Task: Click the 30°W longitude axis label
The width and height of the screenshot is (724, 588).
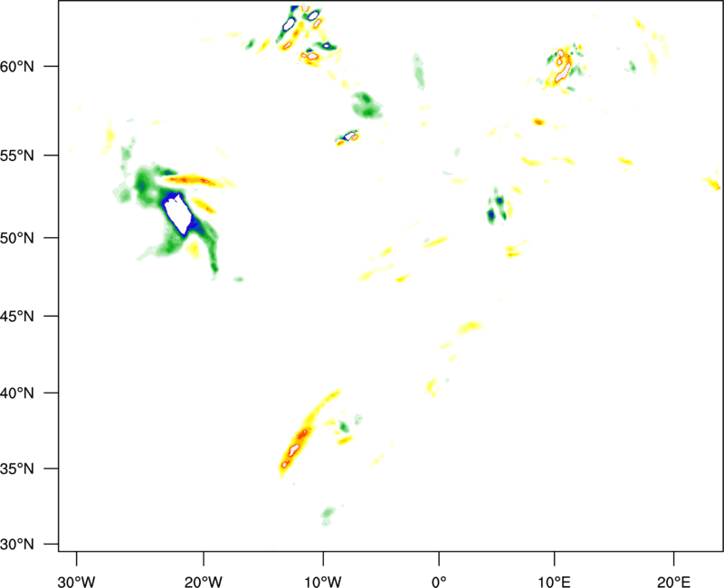Action: point(77,582)
